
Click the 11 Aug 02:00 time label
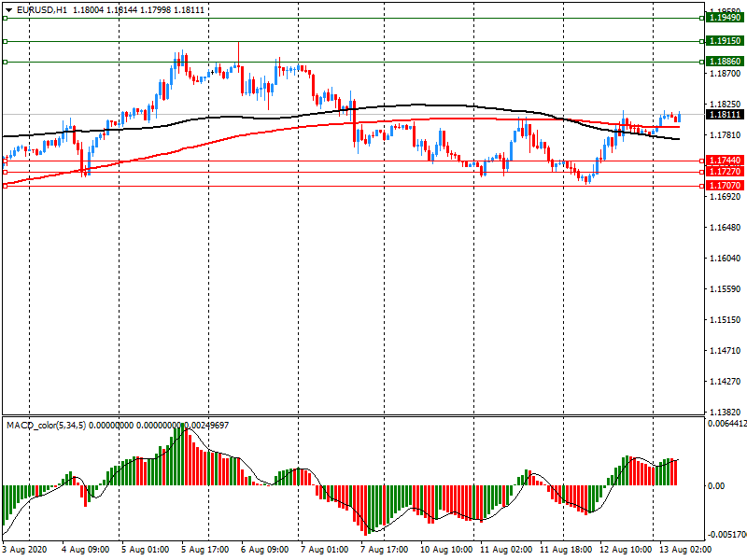pos(506,550)
